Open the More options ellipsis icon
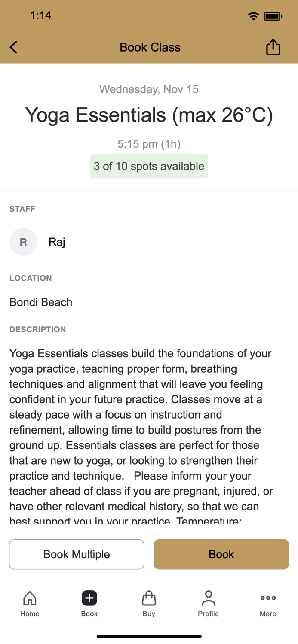This screenshot has height=644, width=298. coord(267,598)
